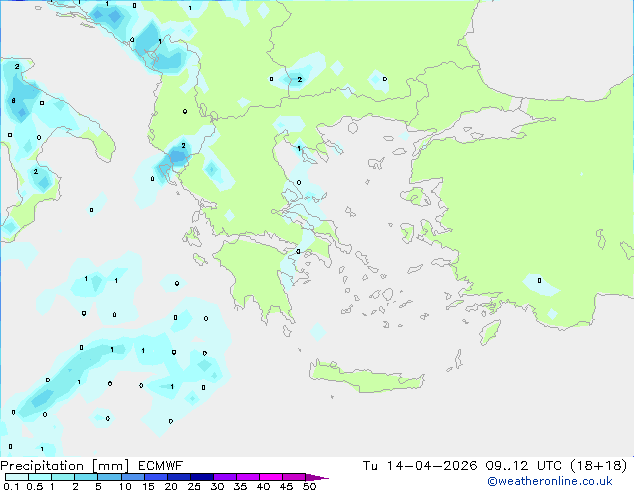Click the 20–25 mm dark blue legend swatch
Screen dimensions: 634x490
178,477
